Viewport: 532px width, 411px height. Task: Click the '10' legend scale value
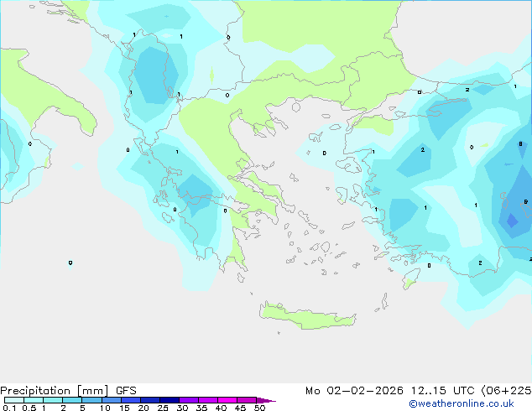coord(105,408)
